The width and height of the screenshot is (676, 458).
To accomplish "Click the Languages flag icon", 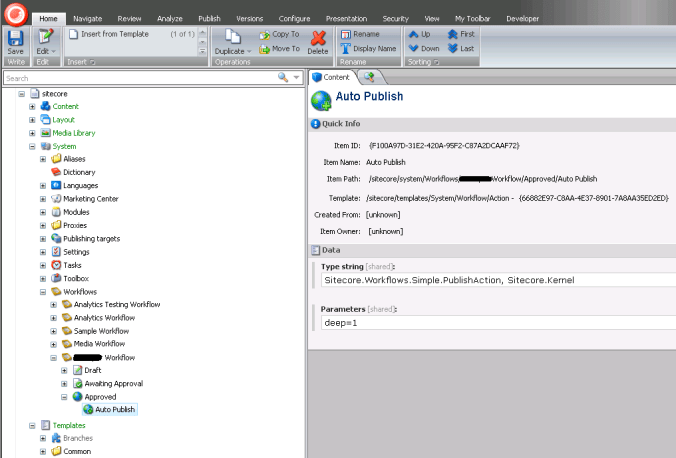I will click(x=56, y=185).
